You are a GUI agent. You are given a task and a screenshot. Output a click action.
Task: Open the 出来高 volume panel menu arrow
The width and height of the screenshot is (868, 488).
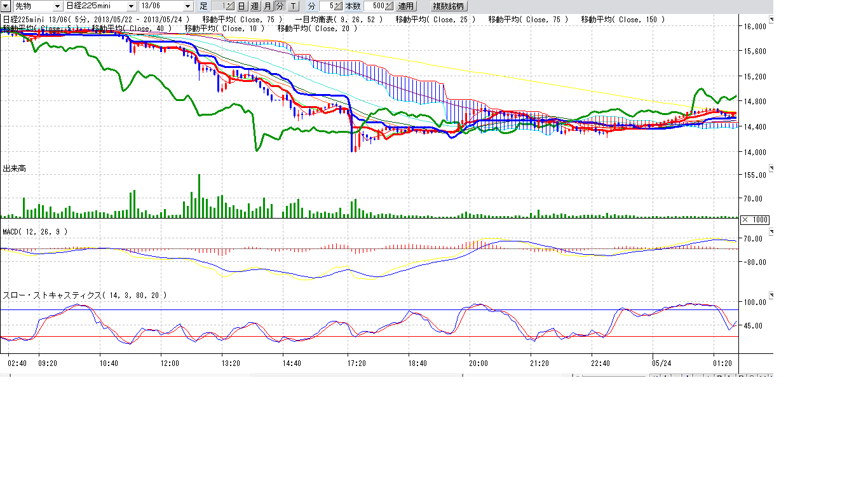click(x=772, y=168)
